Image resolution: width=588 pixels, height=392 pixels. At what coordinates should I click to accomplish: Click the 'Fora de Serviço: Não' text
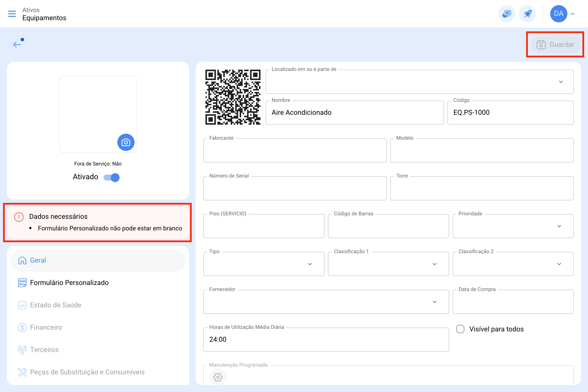98,164
